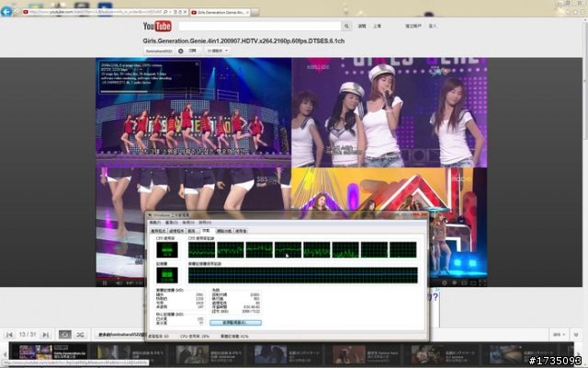Switch to the Girls Generation browser tab
Viewport: 588px width, 368px height.
click(220, 12)
